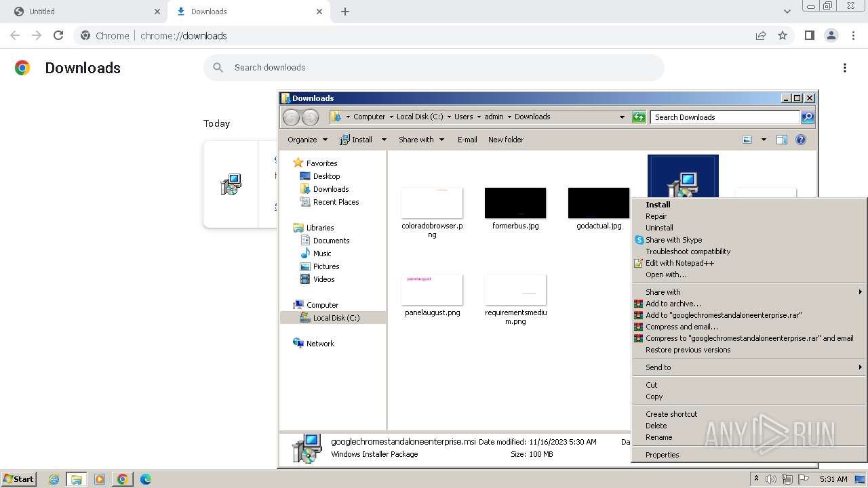Choose Share with Skype
868x488 pixels.
pos(749,240)
